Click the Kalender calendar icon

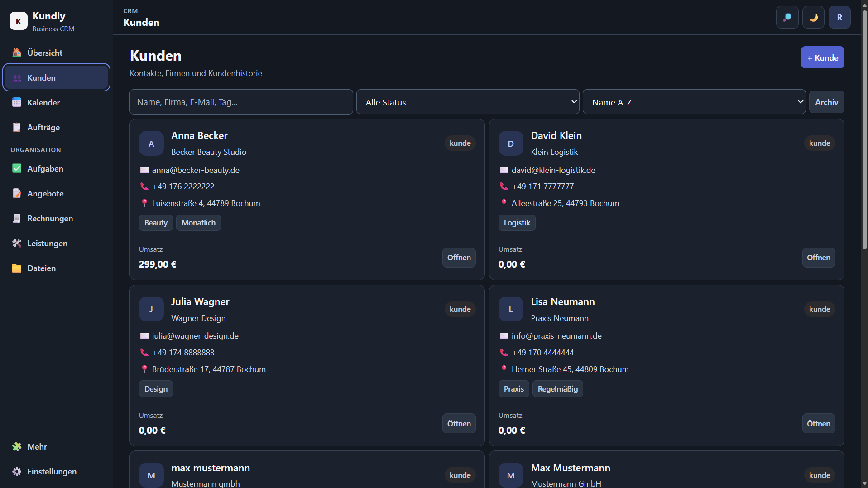17,102
